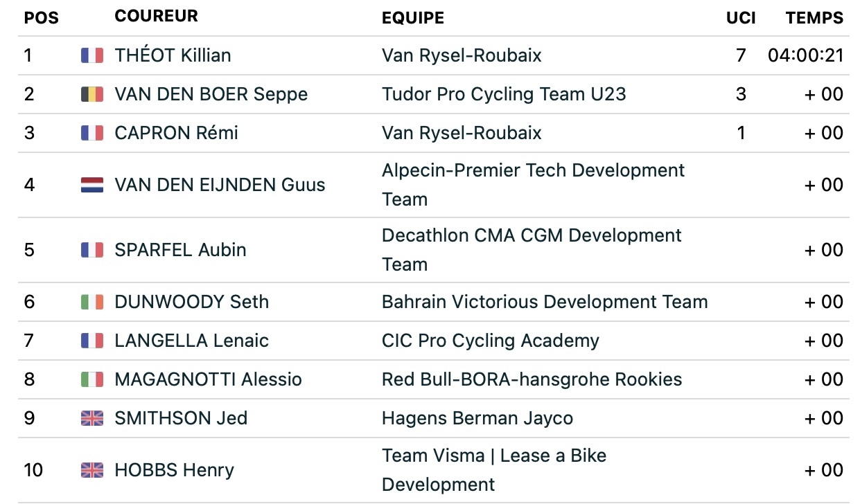
Task: Open the Bahrain Victorious Development Team page
Action: click(x=545, y=302)
